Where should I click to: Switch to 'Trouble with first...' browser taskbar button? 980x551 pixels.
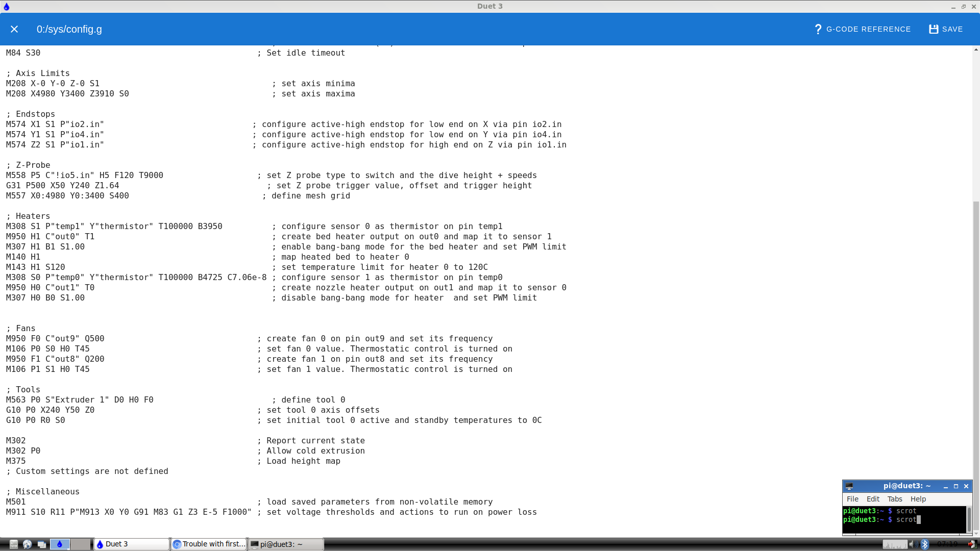(209, 544)
